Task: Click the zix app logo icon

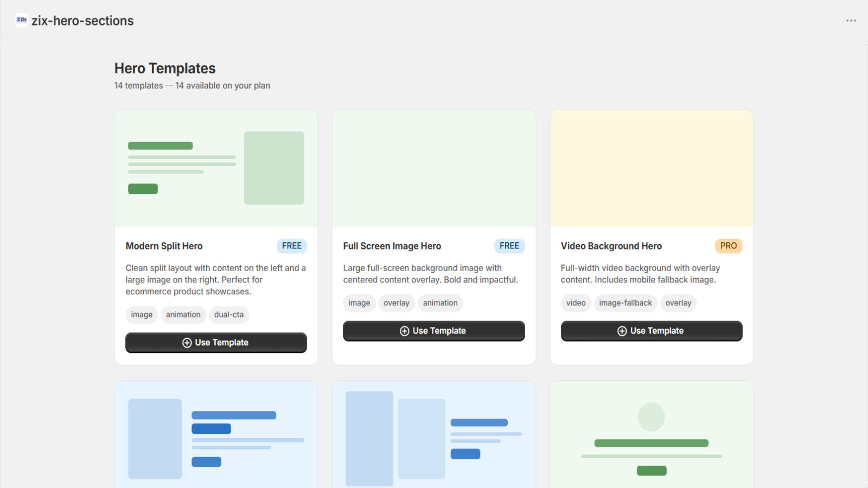Action: (x=22, y=20)
